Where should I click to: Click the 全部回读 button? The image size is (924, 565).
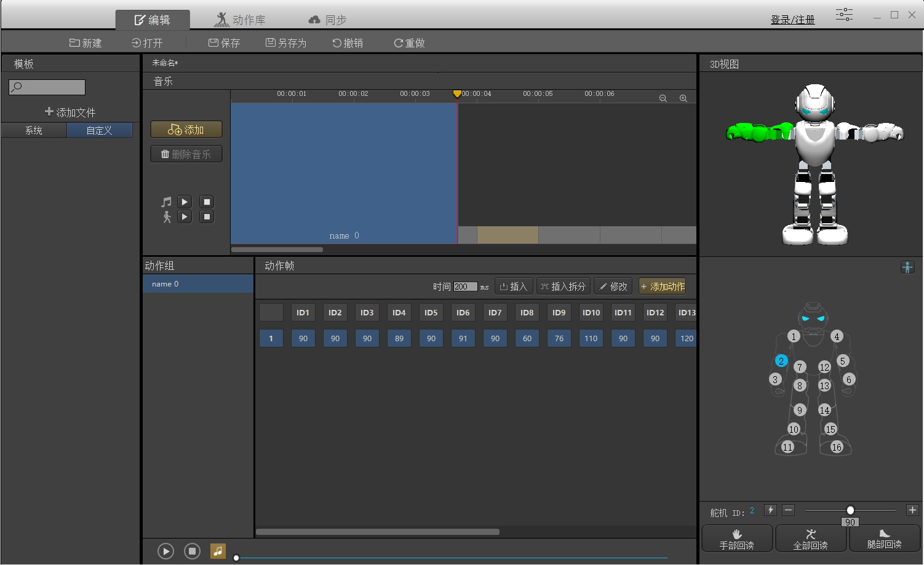811,539
